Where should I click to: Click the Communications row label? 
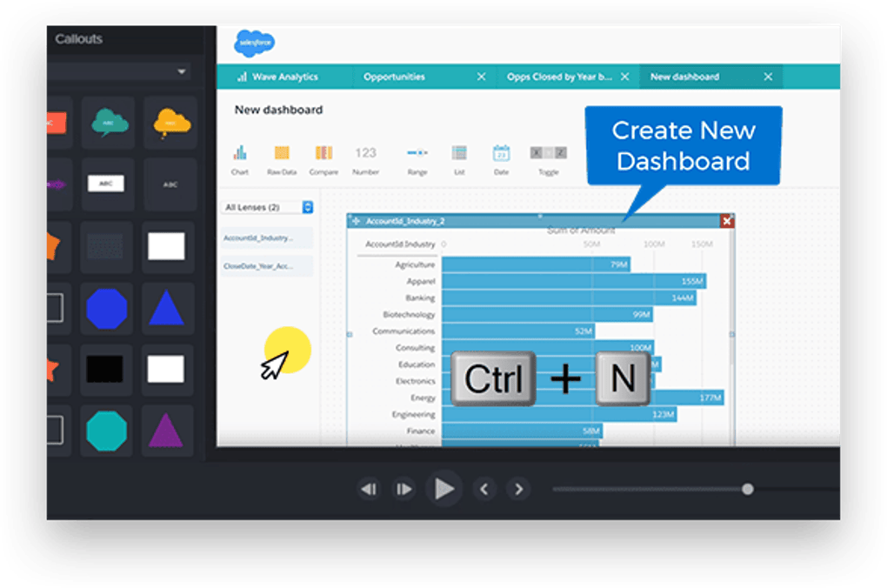tap(403, 331)
